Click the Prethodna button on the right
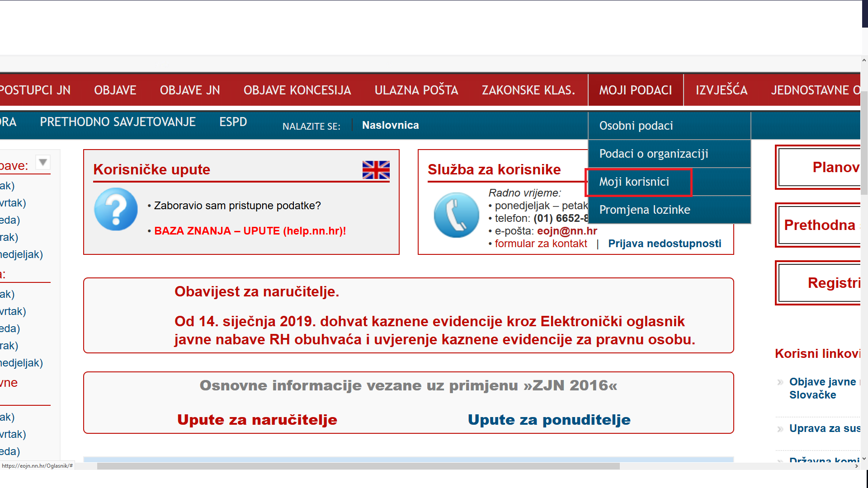Screen dimensions: 868x488 (x=818, y=225)
